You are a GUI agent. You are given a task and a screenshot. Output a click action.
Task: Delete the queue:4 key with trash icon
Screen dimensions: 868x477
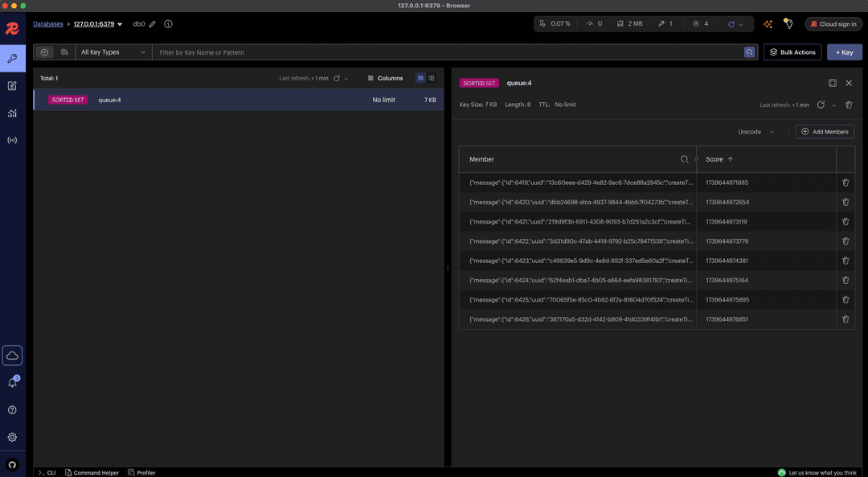(850, 105)
